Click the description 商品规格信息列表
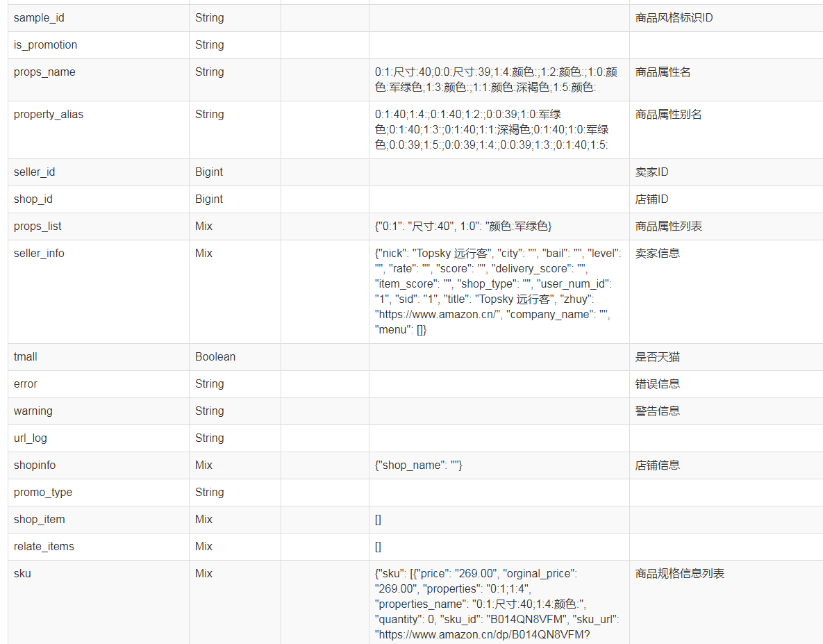The image size is (823, 644). coord(679,574)
